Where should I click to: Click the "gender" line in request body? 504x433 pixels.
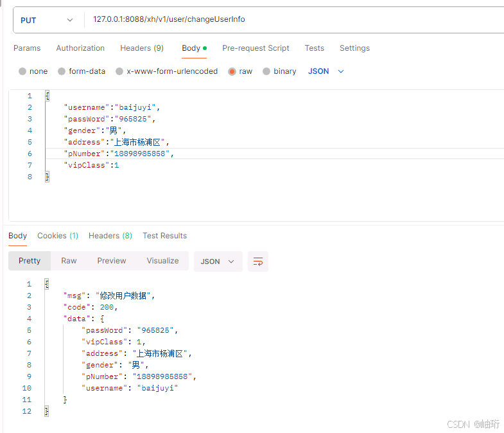[x=95, y=130]
